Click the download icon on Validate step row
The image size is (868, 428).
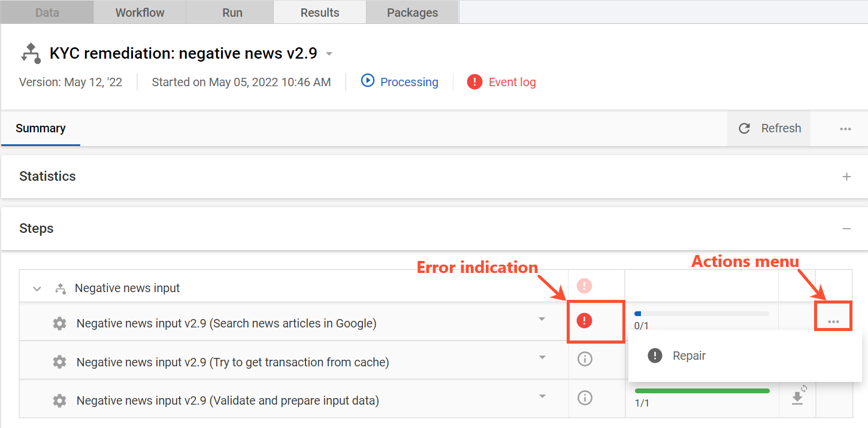[797, 397]
